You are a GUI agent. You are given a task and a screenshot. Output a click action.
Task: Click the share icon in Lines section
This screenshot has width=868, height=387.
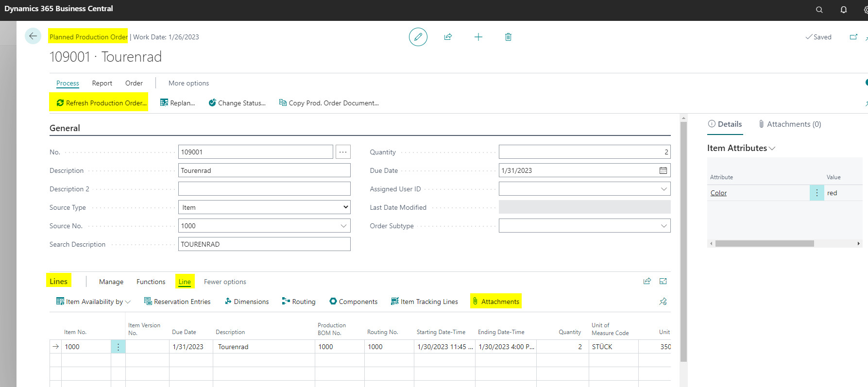(647, 281)
